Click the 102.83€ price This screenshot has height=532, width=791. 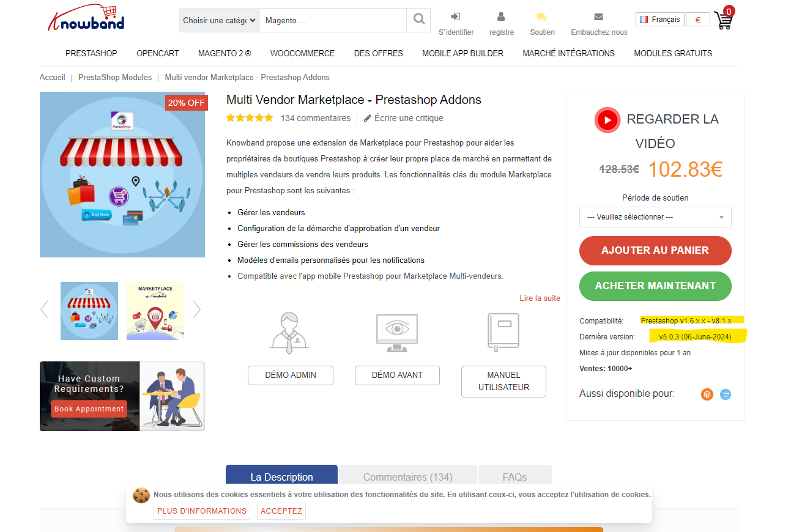coord(685,169)
